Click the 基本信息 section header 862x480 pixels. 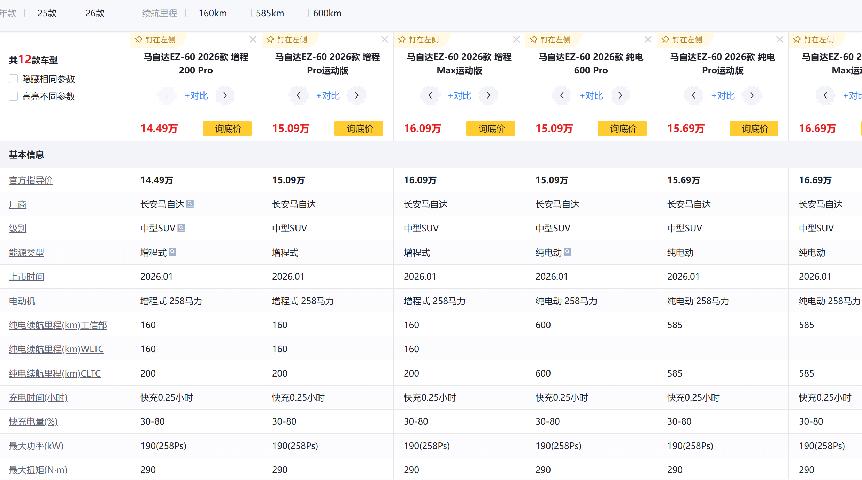tap(26, 155)
